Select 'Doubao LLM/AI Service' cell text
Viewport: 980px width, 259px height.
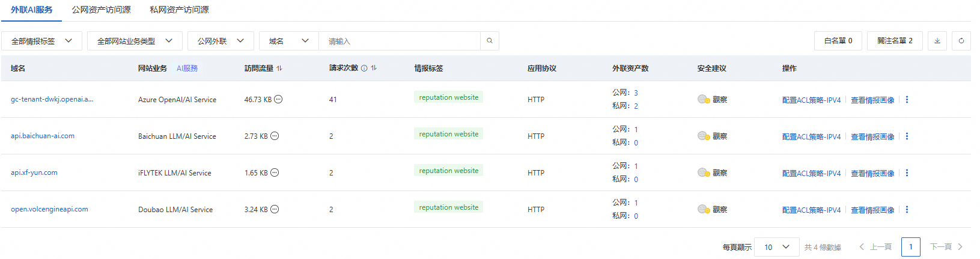pyautogui.click(x=175, y=210)
